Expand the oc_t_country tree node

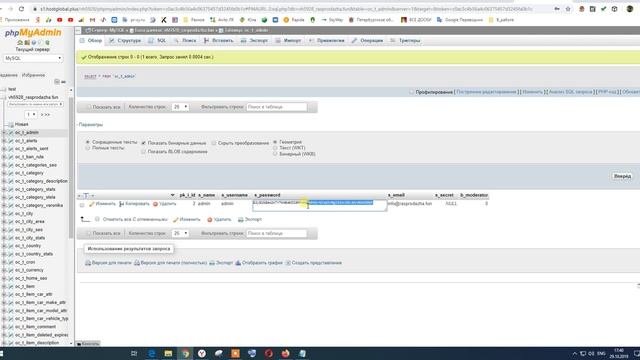click(4, 246)
